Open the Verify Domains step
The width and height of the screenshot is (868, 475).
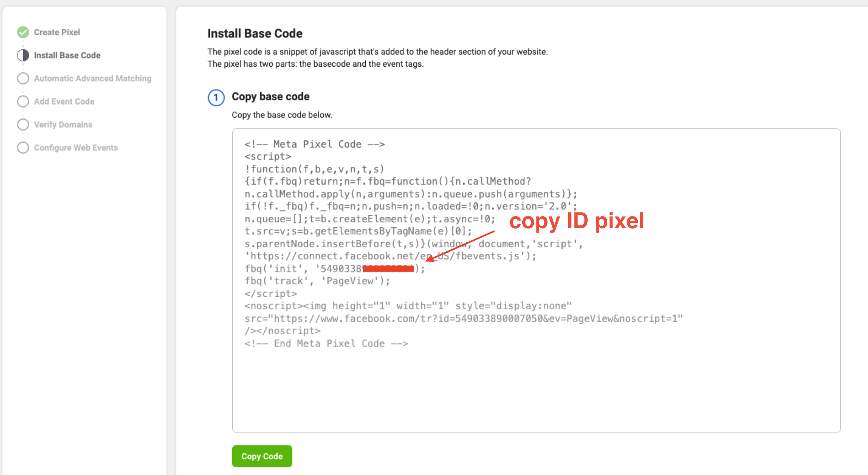pos(63,124)
